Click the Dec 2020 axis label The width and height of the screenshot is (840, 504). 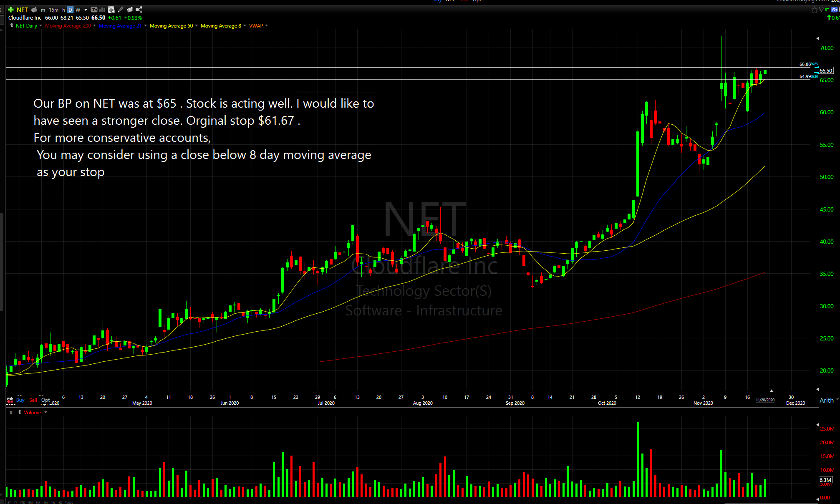[x=795, y=403]
